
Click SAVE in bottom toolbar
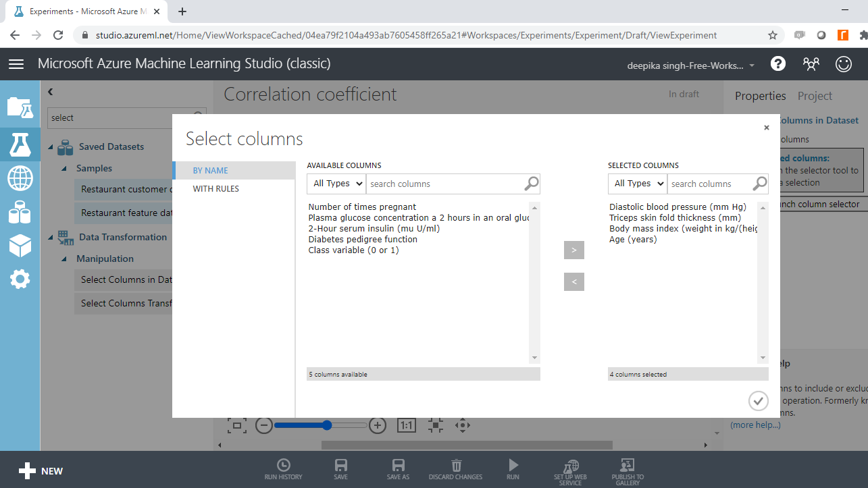click(341, 470)
